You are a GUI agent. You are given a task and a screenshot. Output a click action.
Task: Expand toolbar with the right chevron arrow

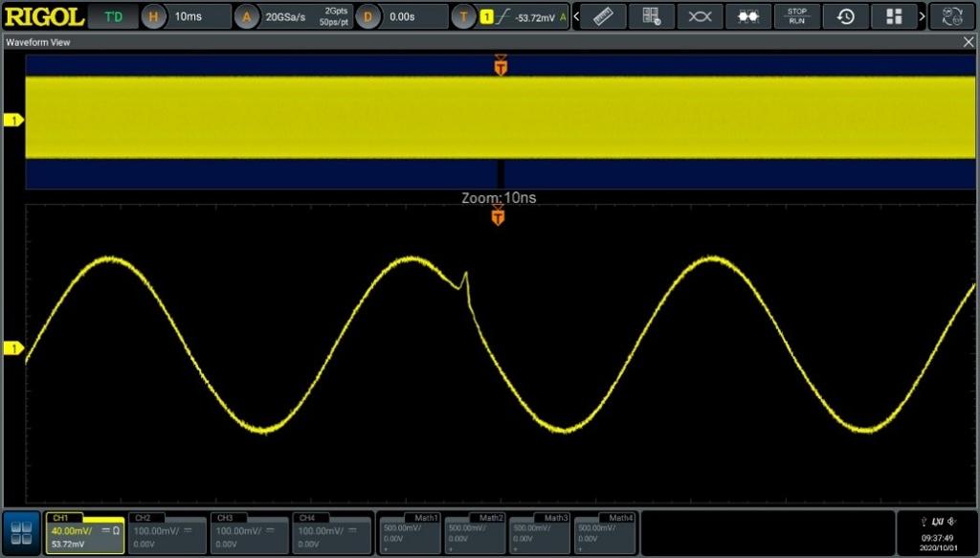click(x=922, y=16)
